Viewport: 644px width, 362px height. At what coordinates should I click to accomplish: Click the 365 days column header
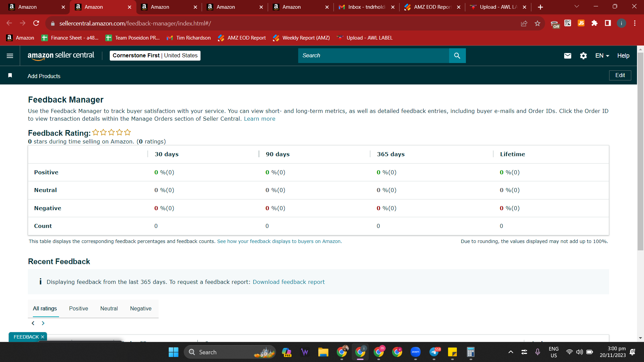[x=391, y=154]
